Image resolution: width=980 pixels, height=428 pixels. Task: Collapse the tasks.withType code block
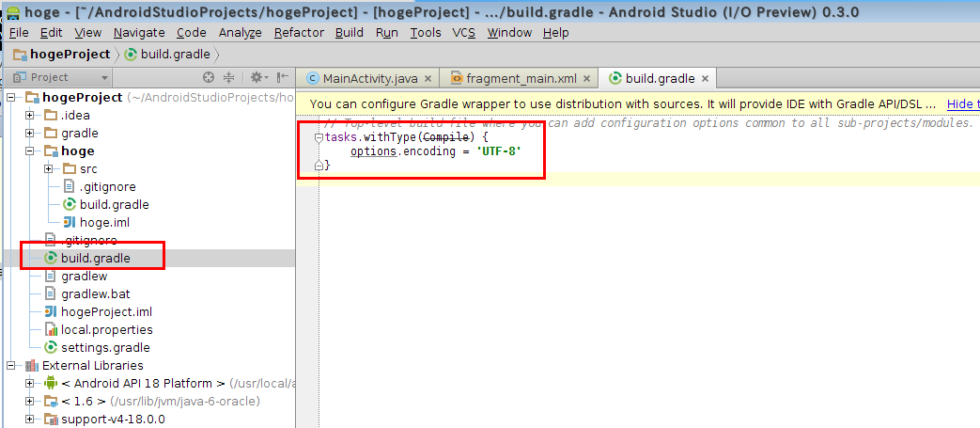319,137
